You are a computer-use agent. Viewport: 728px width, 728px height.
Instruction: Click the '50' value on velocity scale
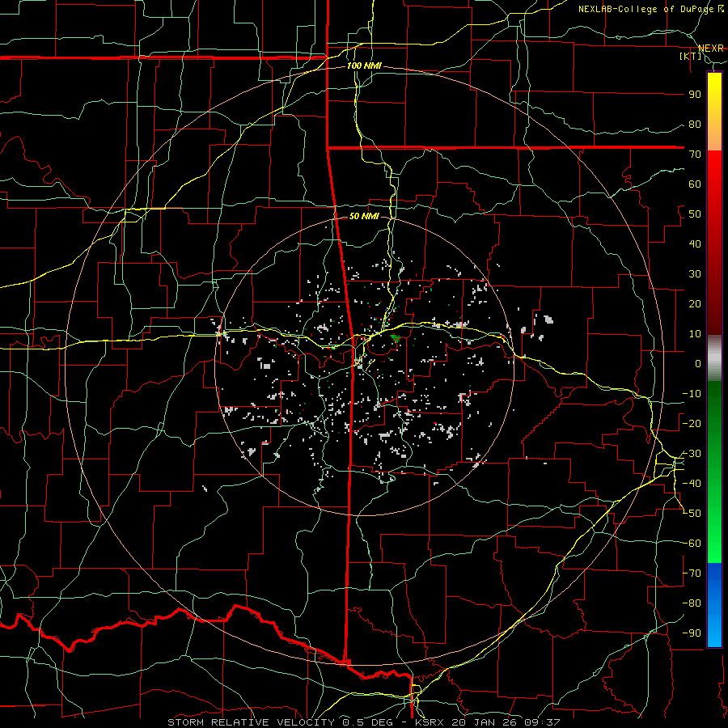pos(695,214)
